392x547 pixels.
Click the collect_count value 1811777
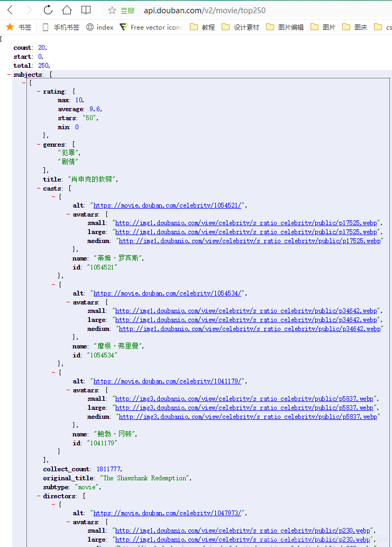tap(109, 469)
